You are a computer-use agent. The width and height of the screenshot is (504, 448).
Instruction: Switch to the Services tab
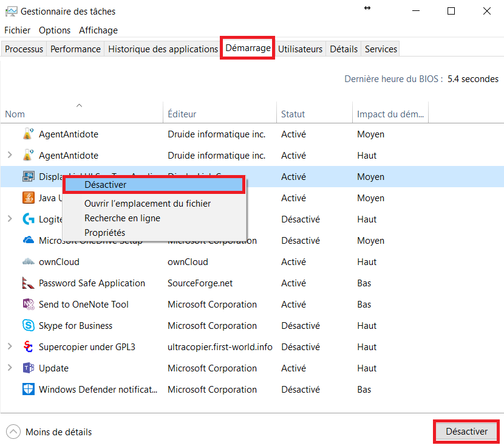(x=381, y=49)
